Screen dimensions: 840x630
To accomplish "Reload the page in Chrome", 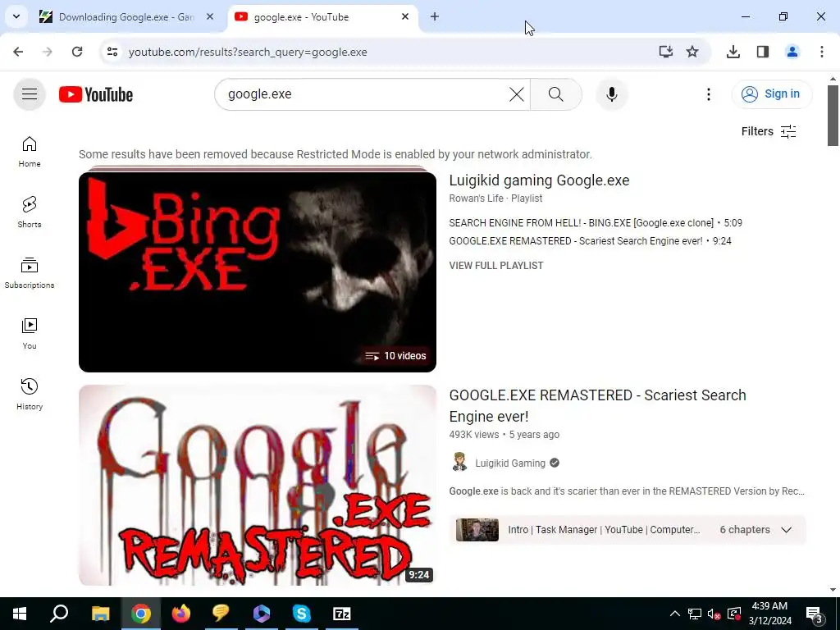I will (77, 52).
